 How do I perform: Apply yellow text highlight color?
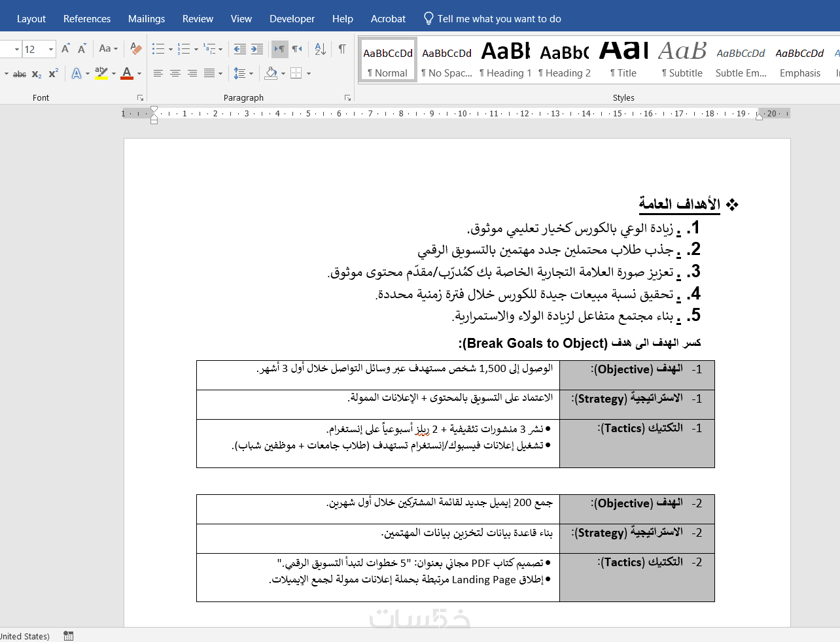pos(101,73)
